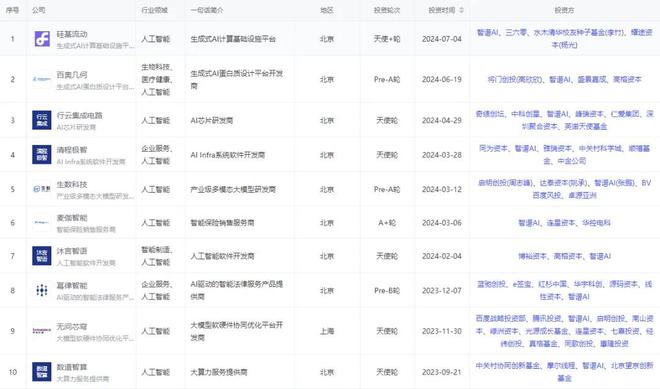Click the purple logo in row 1
Image resolution: width=660 pixels, height=389 pixels.
42,39
